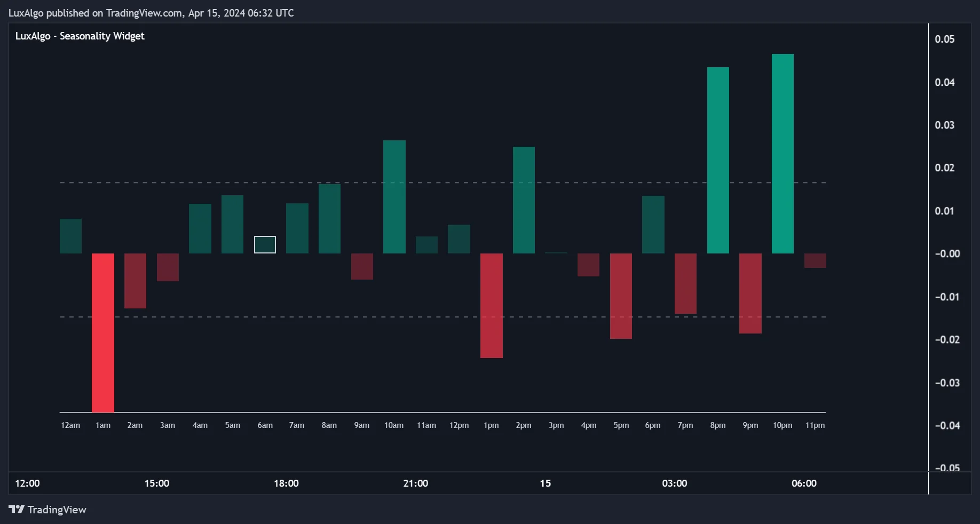This screenshot has width=980, height=524.
Task: Click the green 10am bar
Action: 394,197
